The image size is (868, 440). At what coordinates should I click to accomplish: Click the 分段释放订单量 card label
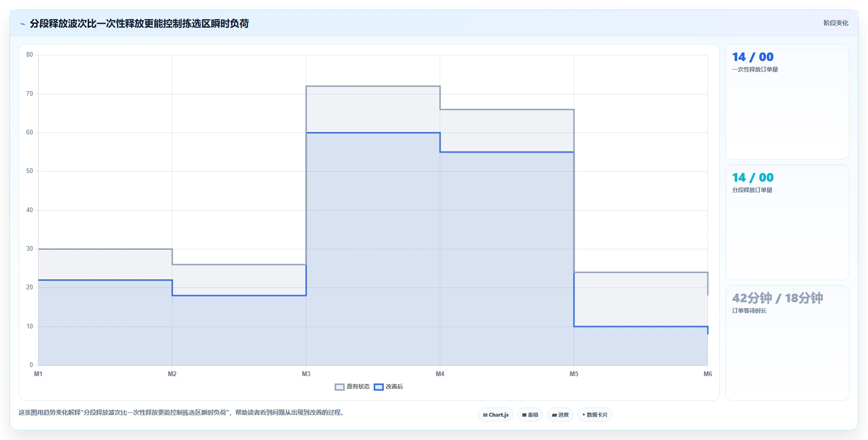tap(752, 190)
